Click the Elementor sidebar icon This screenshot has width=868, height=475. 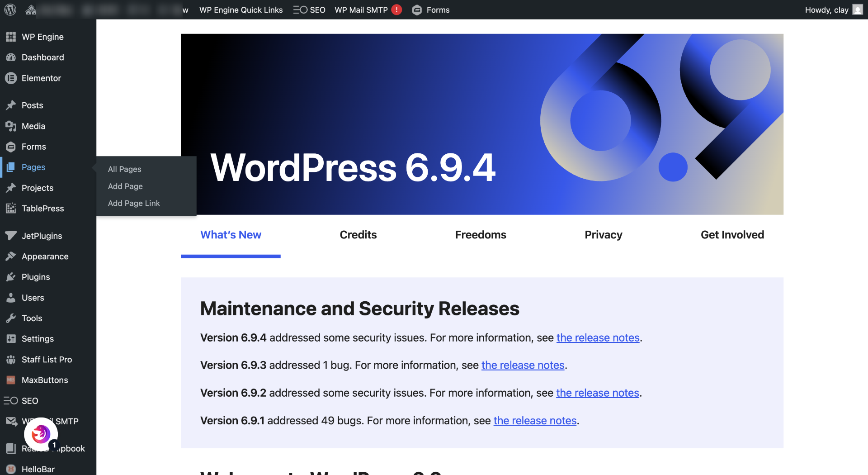coord(11,78)
